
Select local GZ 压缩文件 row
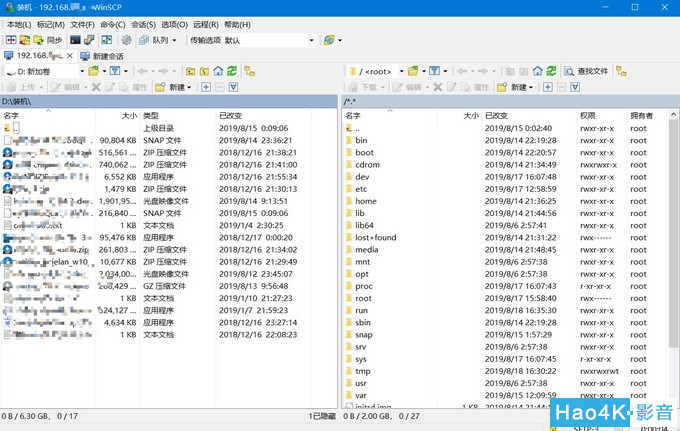(x=158, y=286)
